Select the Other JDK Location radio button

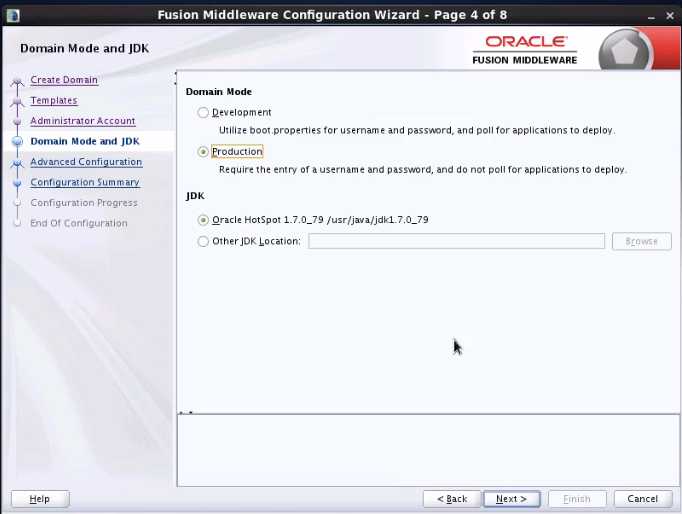tap(203, 241)
